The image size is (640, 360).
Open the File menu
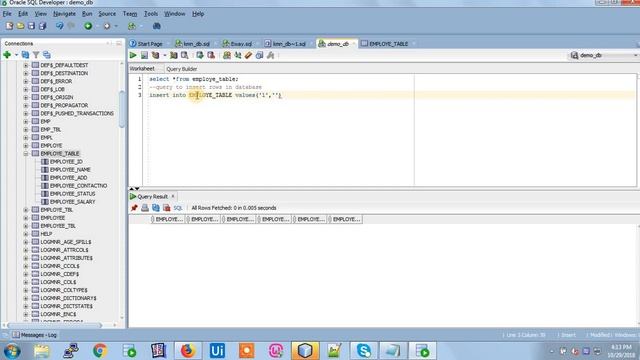(x=7, y=13)
